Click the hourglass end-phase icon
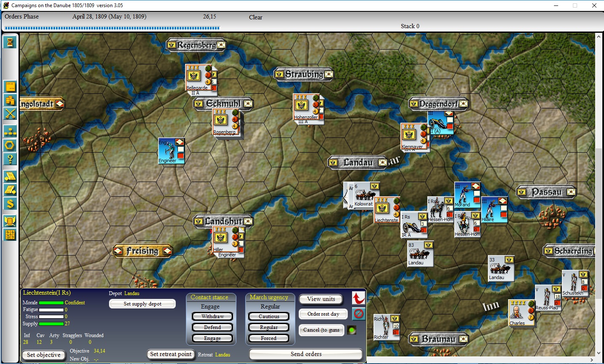The width and height of the screenshot is (604, 364). pos(10,42)
